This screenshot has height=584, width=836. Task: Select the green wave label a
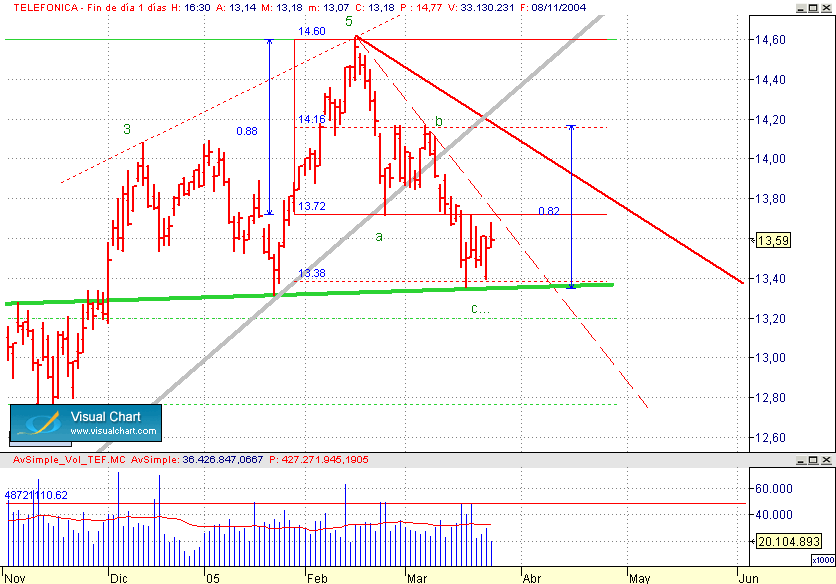pos(379,236)
